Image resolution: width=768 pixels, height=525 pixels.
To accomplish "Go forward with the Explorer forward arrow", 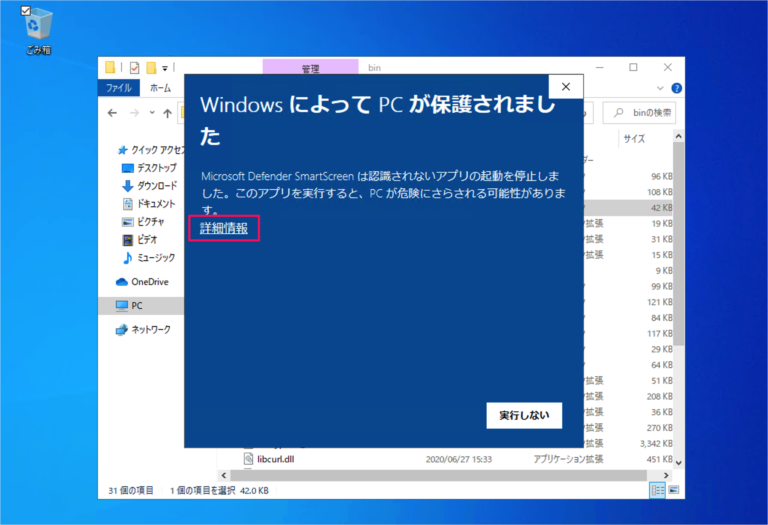I will pos(134,113).
